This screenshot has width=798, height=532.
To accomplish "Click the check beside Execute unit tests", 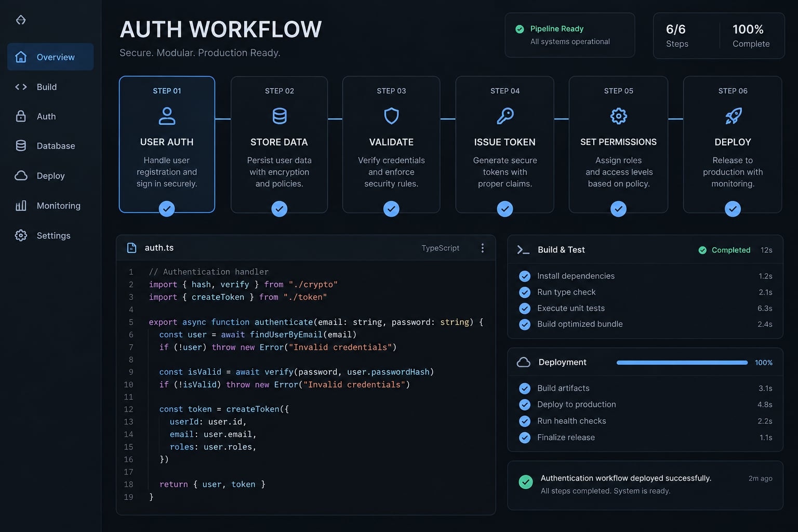I will click(525, 308).
